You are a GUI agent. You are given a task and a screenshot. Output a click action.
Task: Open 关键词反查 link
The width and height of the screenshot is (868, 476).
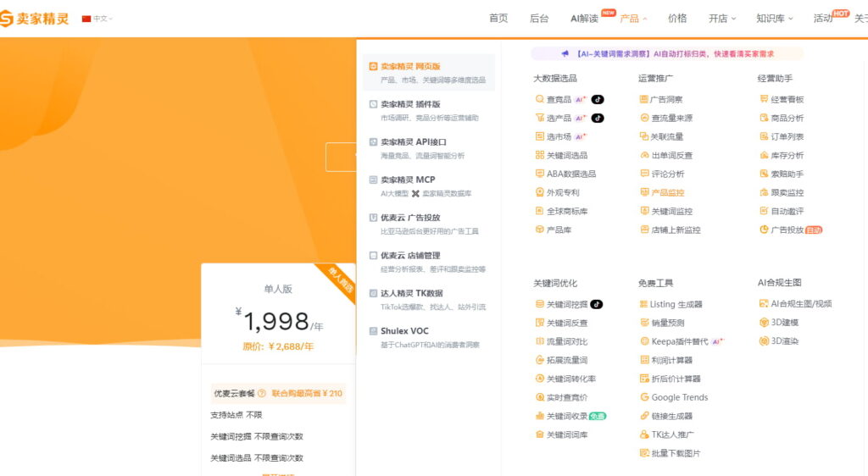coord(567,323)
